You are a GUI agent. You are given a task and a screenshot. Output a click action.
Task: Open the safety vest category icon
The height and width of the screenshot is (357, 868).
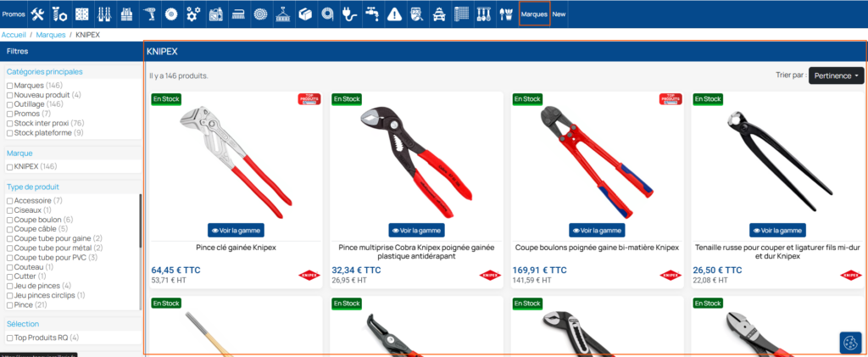click(127, 14)
